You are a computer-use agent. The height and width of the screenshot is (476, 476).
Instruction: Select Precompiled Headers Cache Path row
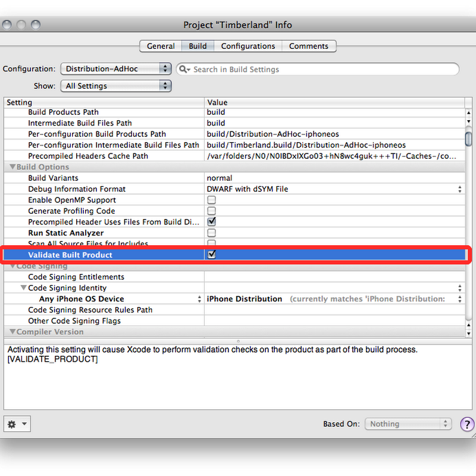pos(234,156)
